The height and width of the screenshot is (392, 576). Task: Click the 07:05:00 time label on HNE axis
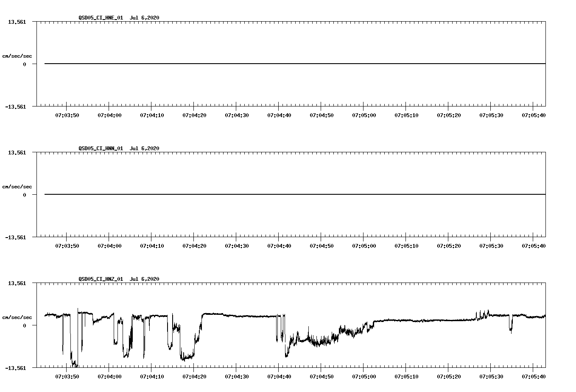(364, 115)
